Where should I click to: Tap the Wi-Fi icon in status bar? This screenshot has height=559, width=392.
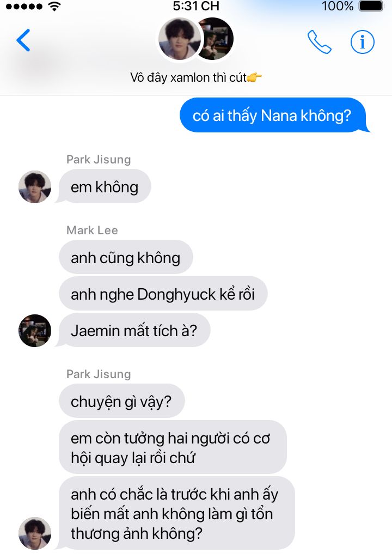coord(54,6)
